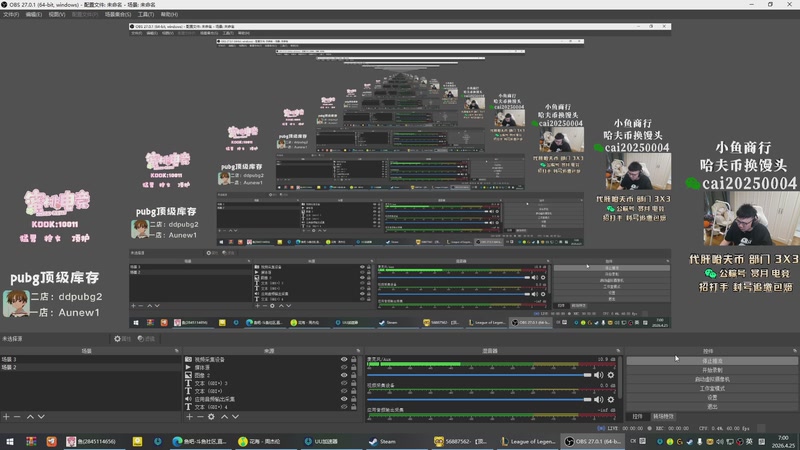Mute the 麦克风/Aux channel with its speaker icon

598,375
